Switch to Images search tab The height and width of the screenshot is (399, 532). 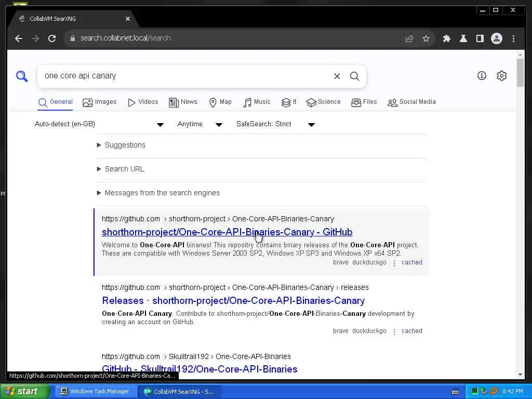[99, 102]
